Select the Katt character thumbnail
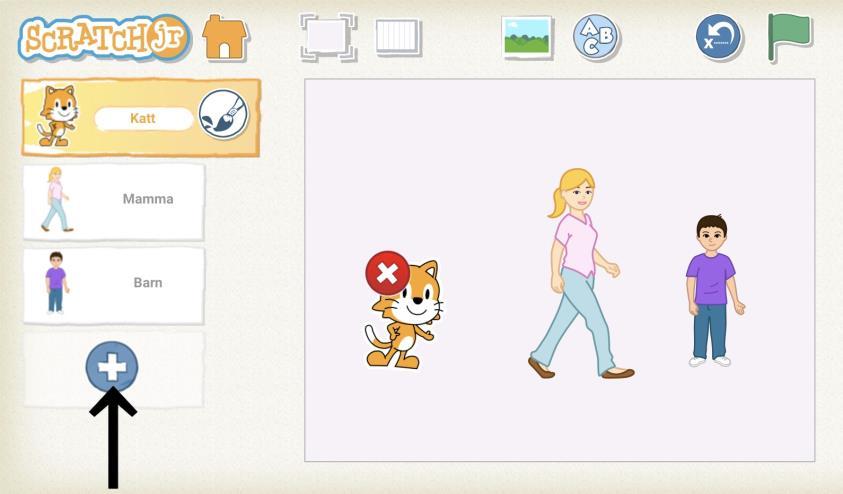Screen dimensions: 843x494 point(58,116)
